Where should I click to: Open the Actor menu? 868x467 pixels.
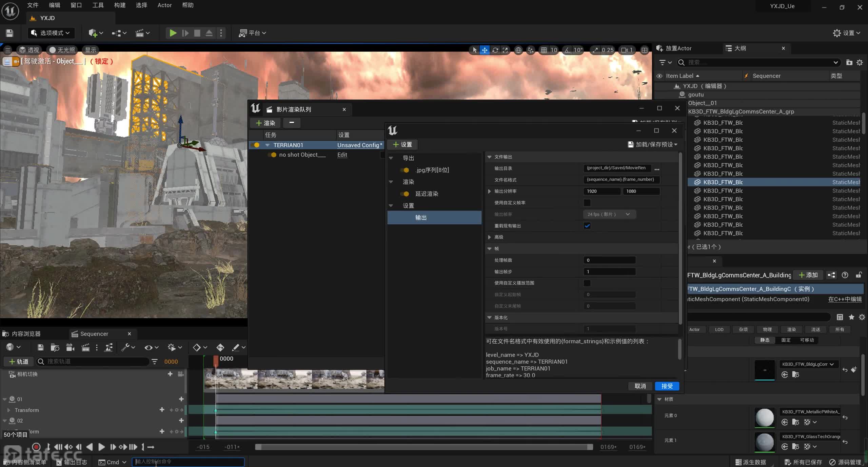164,5
